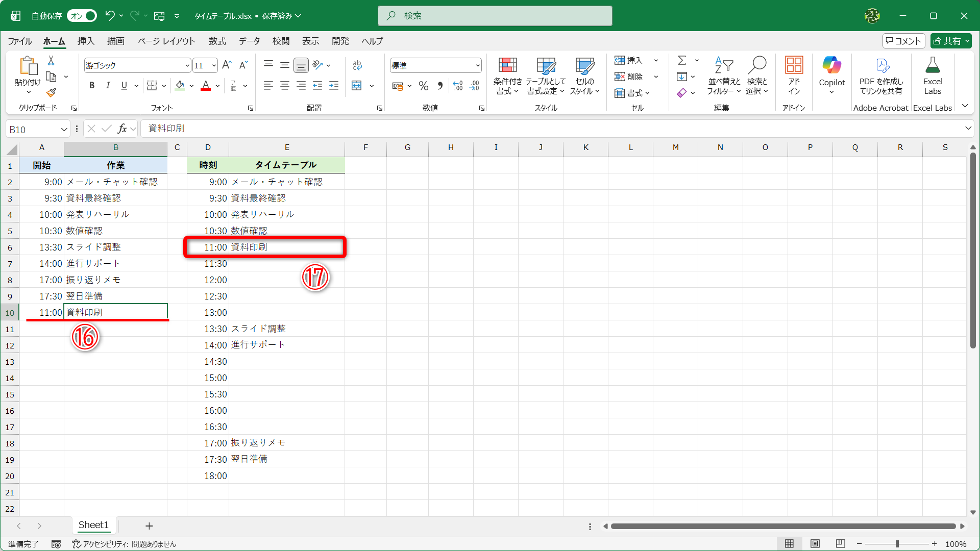Image resolution: width=980 pixels, height=551 pixels.
Task: Open the コメント (Comments) pane
Action: (903, 41)
